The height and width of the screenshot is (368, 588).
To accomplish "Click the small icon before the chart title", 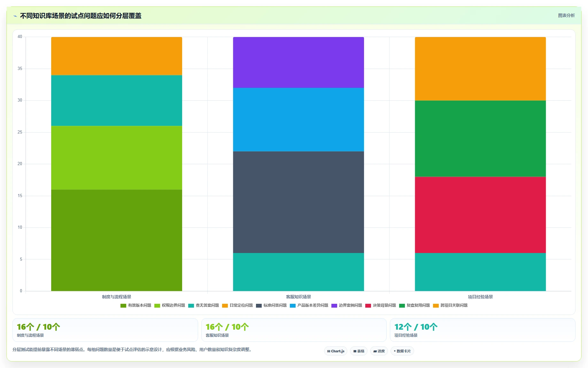I will [x=15, y=16].
